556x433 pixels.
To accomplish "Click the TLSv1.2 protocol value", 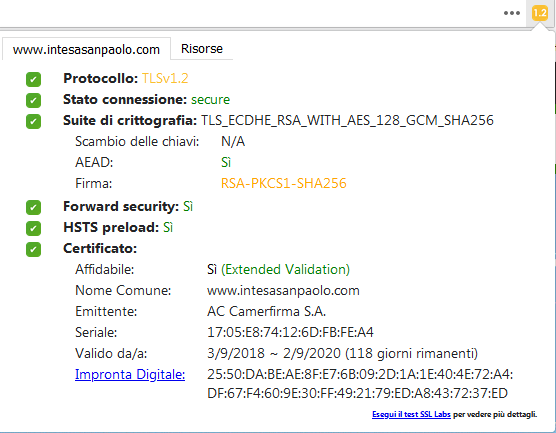I will [165, 78].
